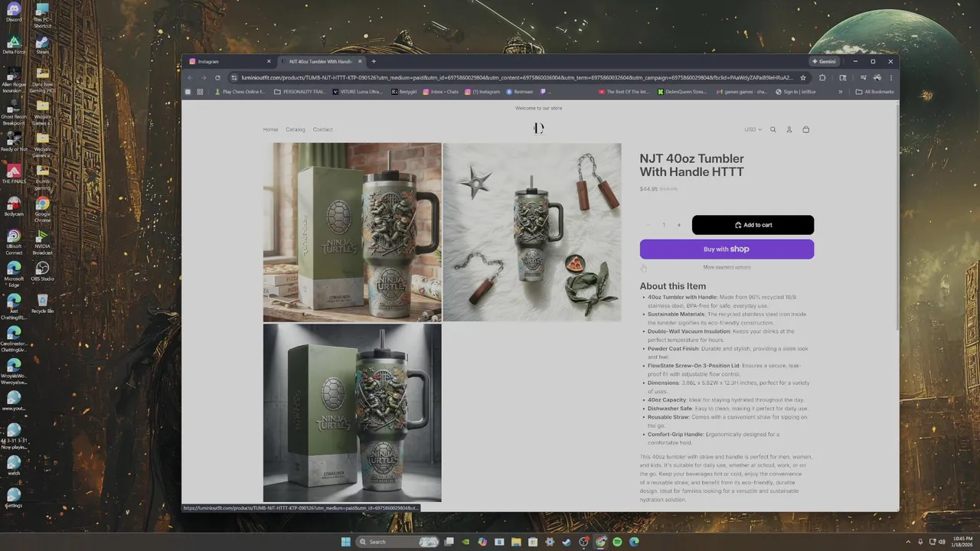Open the Contact menu link
Viewport: 980px width, 551px height.
coord(322,129)
